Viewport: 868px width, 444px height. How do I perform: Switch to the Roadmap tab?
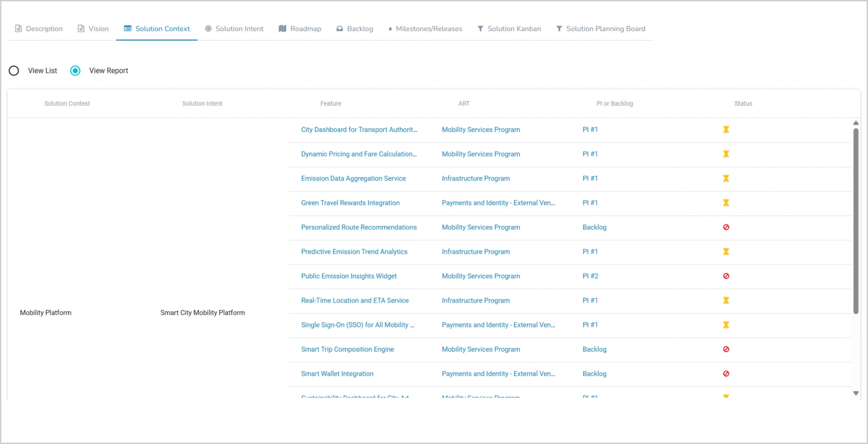coord(300,29)
